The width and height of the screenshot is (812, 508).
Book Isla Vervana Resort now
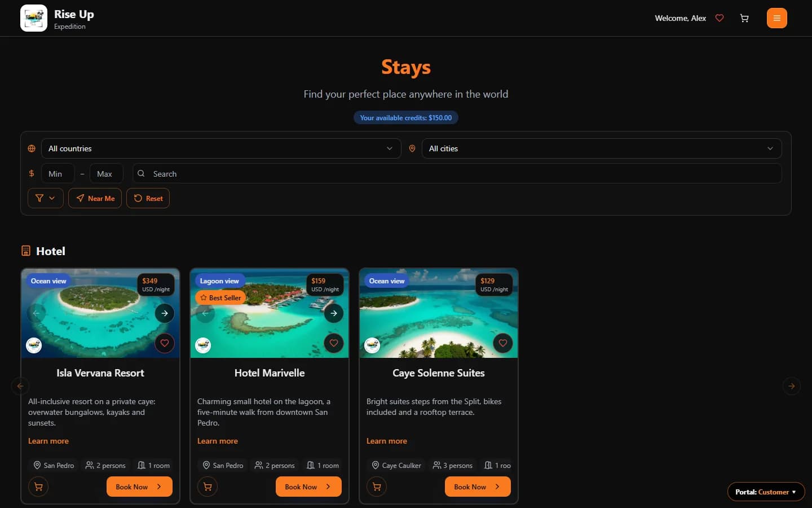pos(139,487)
